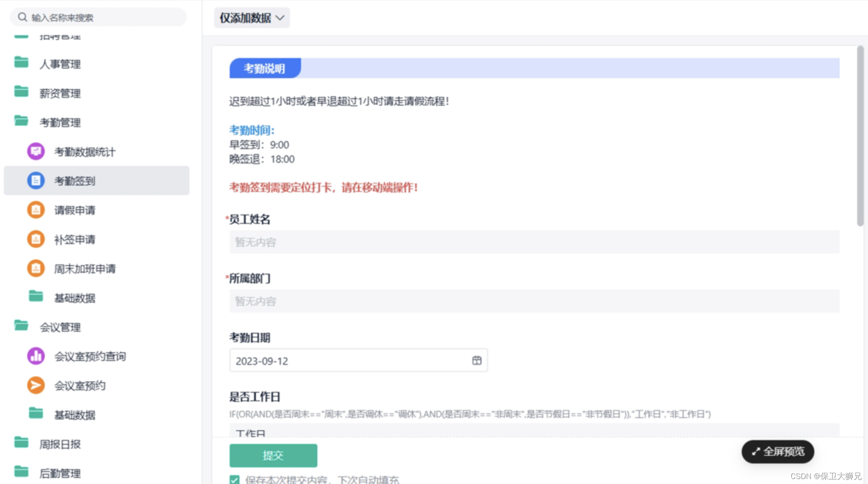Click the 员工姓名 input field
868x484 pixels.
534,242
